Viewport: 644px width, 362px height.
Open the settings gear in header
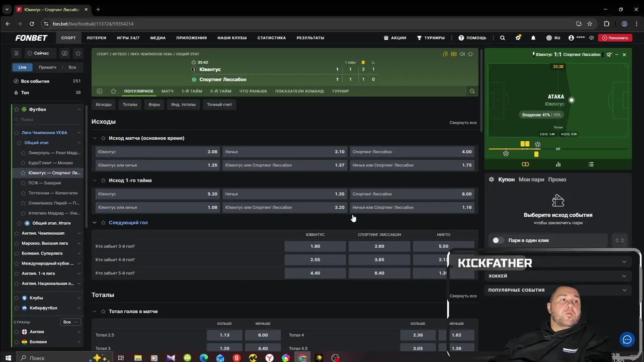(x=518, y=38)
